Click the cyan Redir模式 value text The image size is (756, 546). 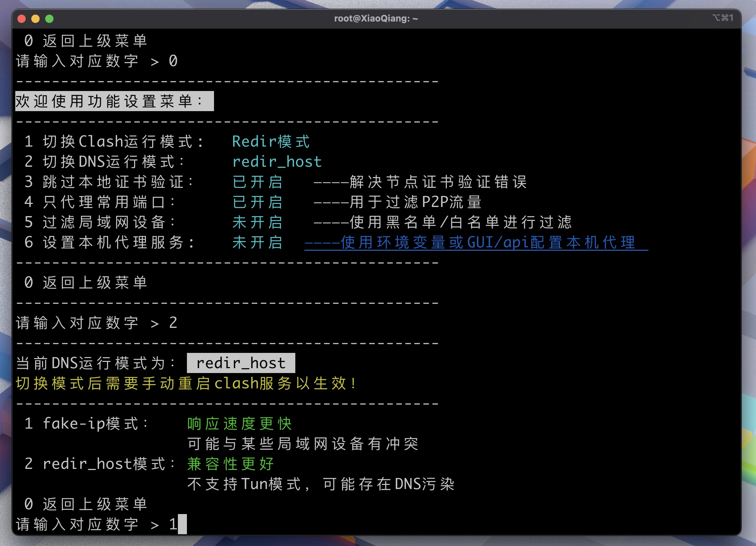(x=271, y=142)
